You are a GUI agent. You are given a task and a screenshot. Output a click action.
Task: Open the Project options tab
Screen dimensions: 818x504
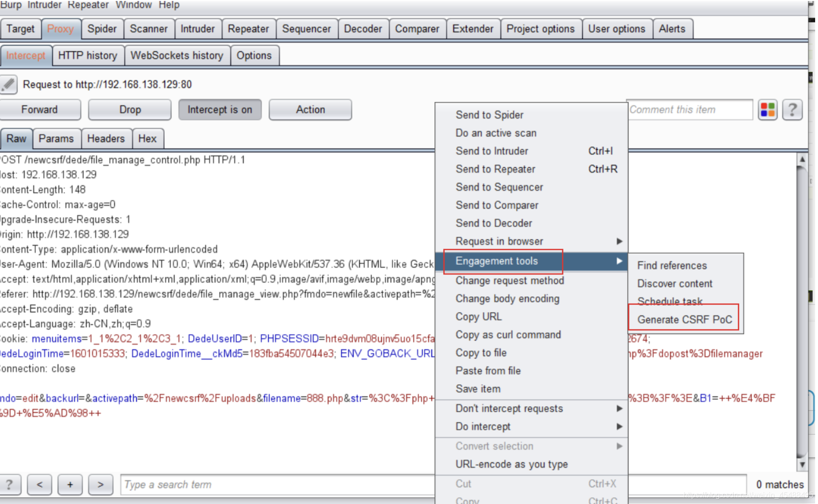[x=541, y=29]
